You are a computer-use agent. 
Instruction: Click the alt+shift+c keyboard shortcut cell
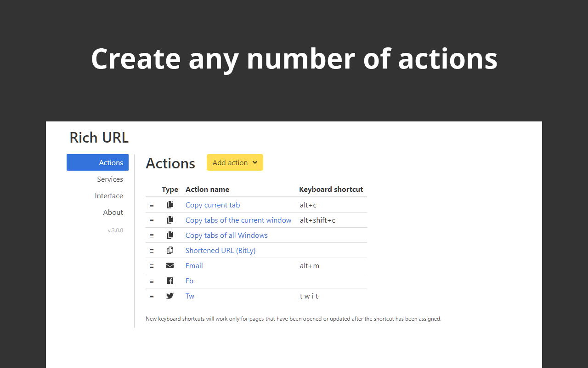coord(317,220)
